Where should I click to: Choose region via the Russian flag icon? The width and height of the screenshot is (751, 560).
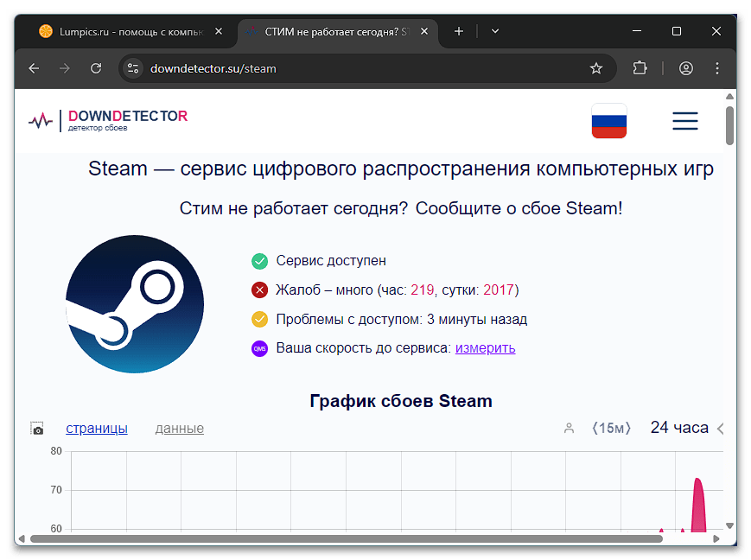click(609, 121)
